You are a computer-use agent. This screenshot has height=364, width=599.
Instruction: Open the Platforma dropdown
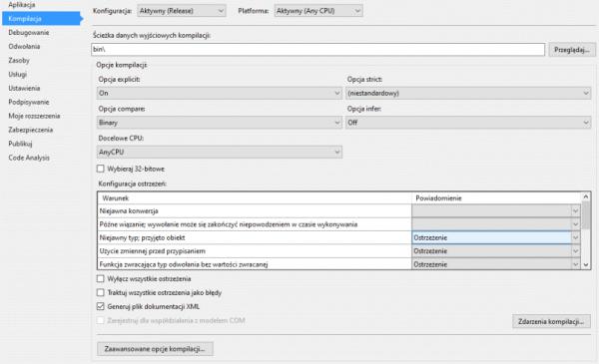tap(318, 11)
